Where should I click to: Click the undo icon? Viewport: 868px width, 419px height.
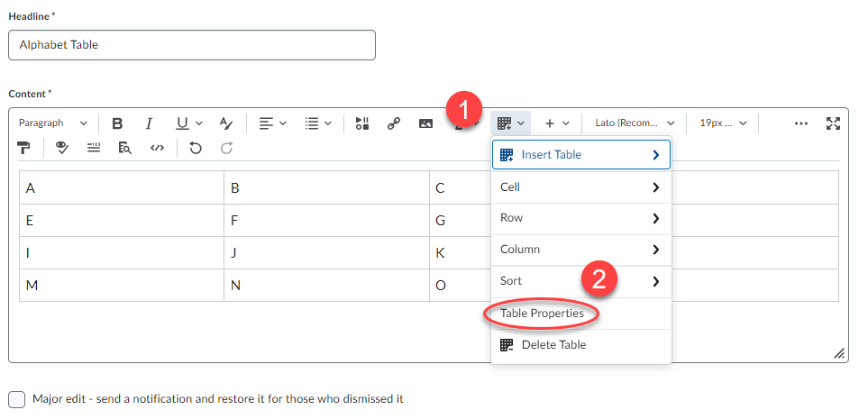pyautogui.click(x=195, y=148)
